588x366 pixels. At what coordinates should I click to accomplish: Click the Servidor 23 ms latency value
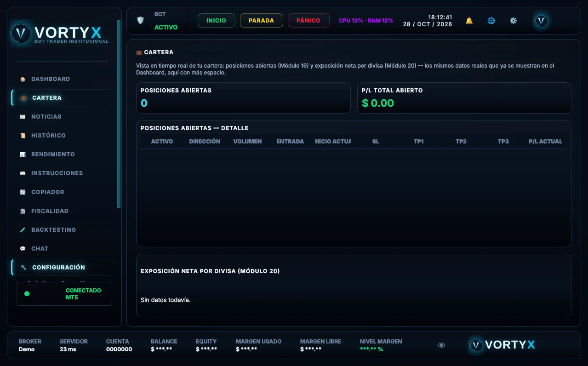pyautogui.click(x=68, y=349)
